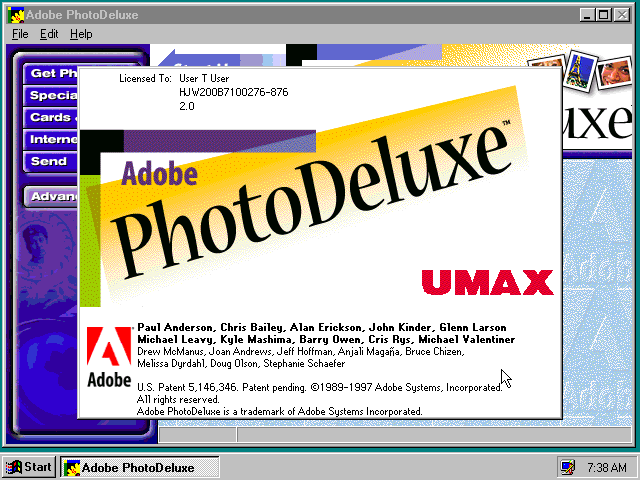Close the Adobe PhotoDeluxe window
640x480 pixels.
click(622, 15)
